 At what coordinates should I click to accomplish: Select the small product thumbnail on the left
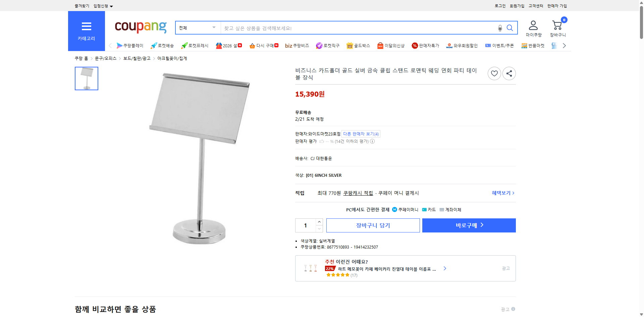click(86, 78)
